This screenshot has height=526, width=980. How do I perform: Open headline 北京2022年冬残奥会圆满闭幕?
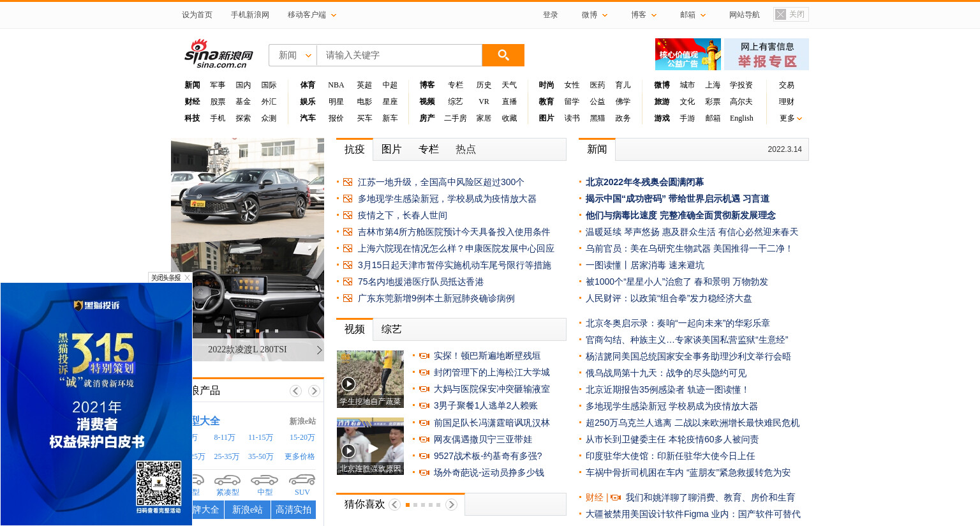pos(644,182)
